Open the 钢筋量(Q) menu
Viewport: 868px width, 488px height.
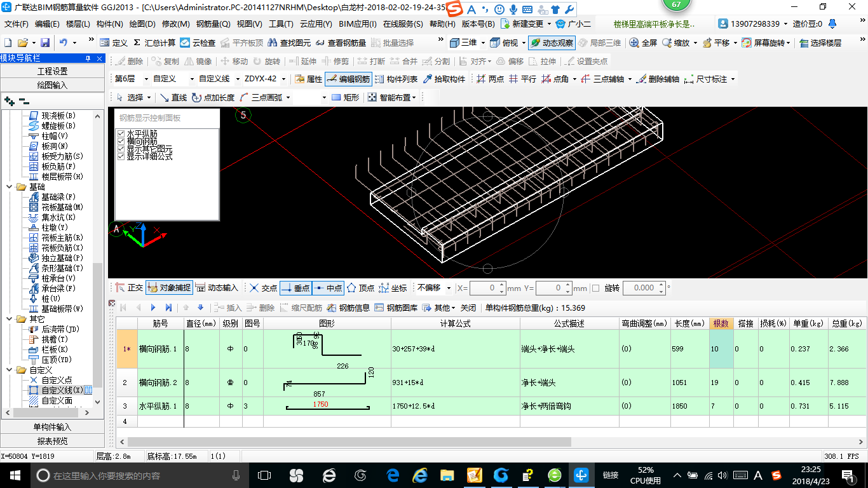coord(213,24)
